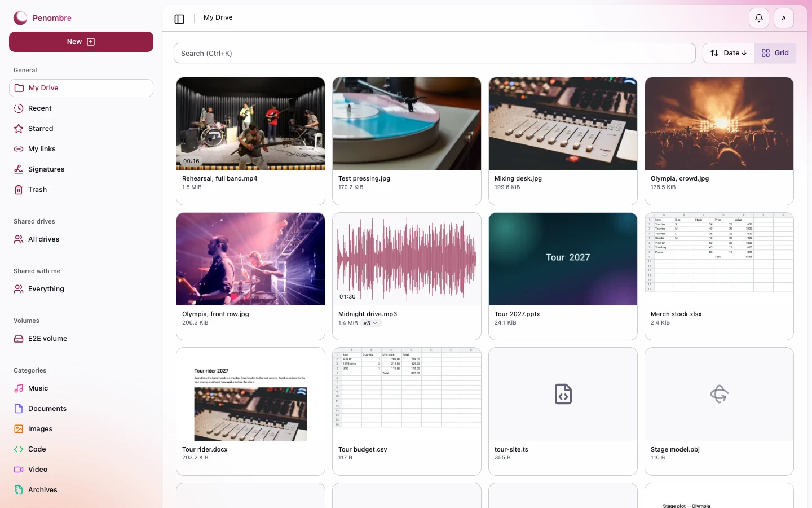Click the New button
This screenshot has width=812, height=508.
click(81, 42)
